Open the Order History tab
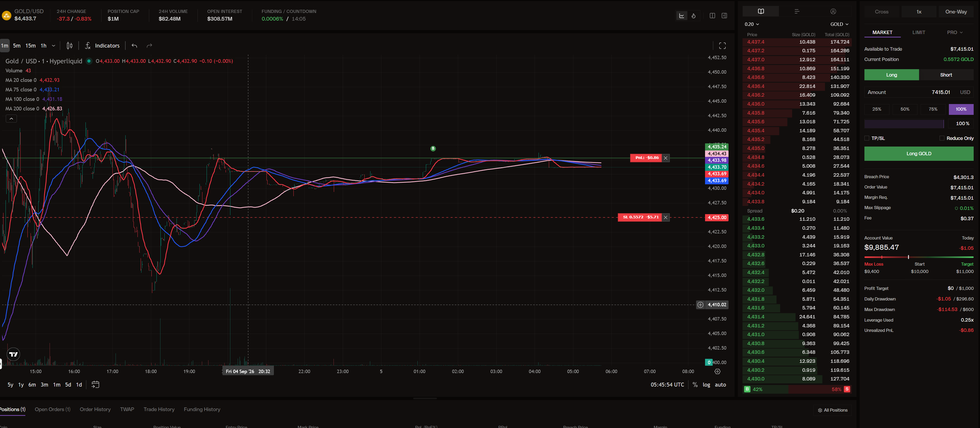The height and width of the screenshot is (428, 980). [95, 410]
